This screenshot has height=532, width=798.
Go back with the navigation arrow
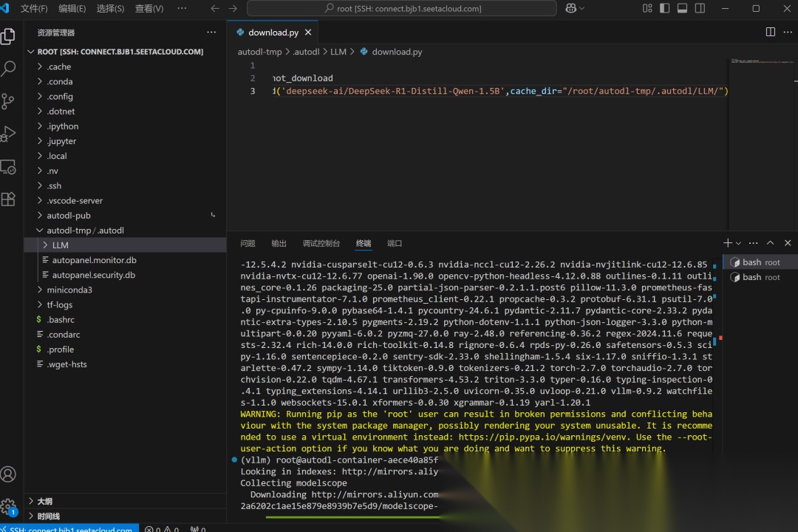click(215, 8)
